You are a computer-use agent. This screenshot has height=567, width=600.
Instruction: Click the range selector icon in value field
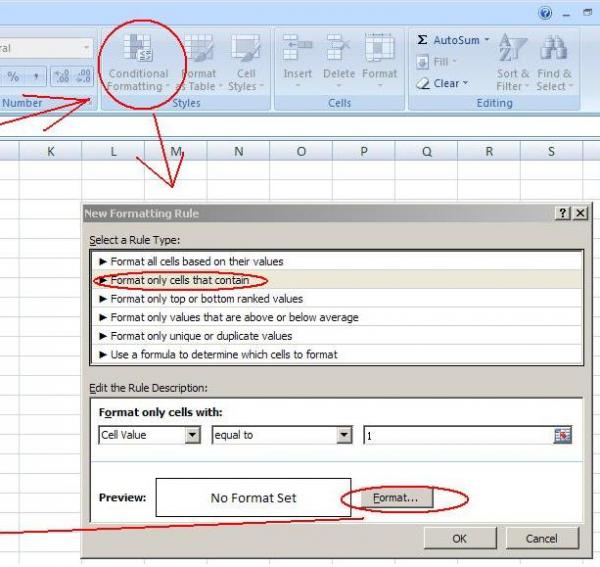tap(562, 436)
